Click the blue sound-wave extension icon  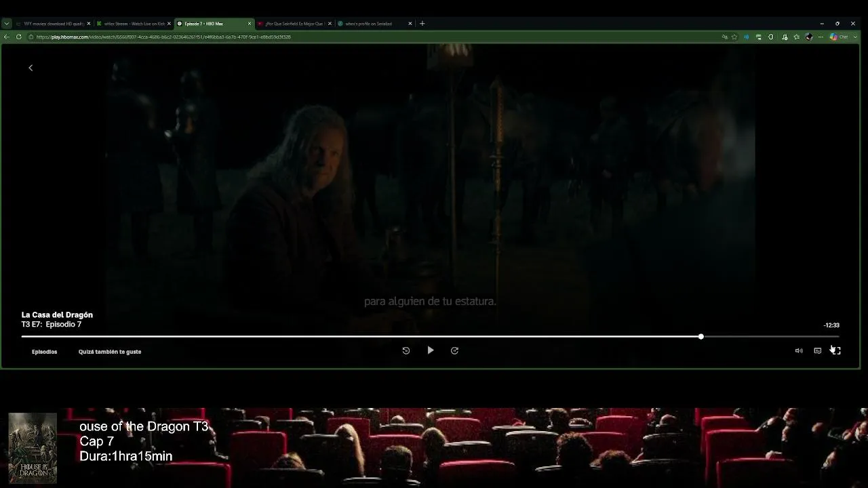747,37
